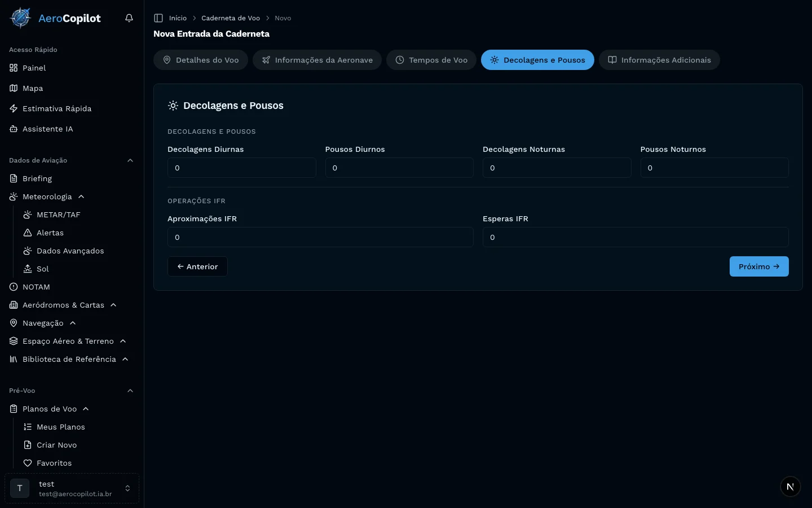This screenshot has height=508, width=812.
Task: Open the test user account menu
Action: click(72, 488)
